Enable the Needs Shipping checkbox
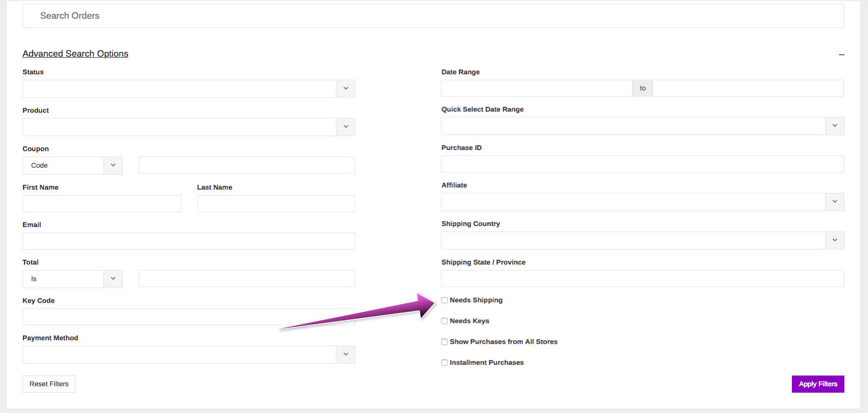This screenshot has height=413, width=868. tap(445, 301)
